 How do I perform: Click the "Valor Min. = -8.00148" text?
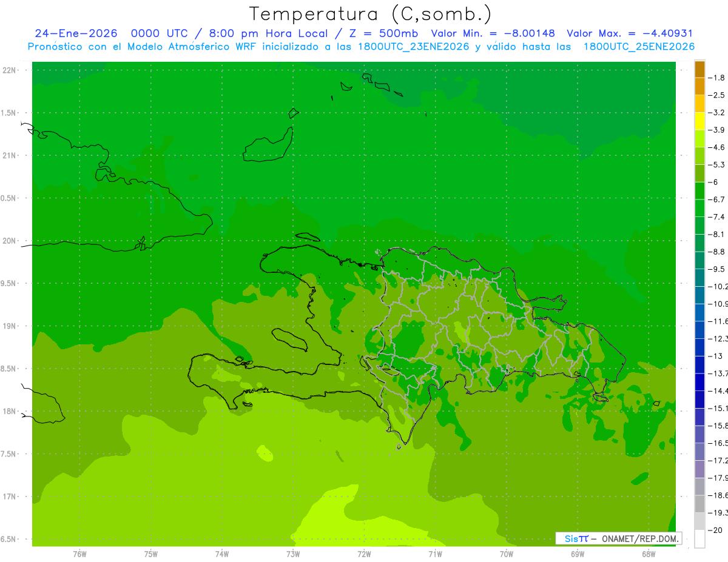493,33
